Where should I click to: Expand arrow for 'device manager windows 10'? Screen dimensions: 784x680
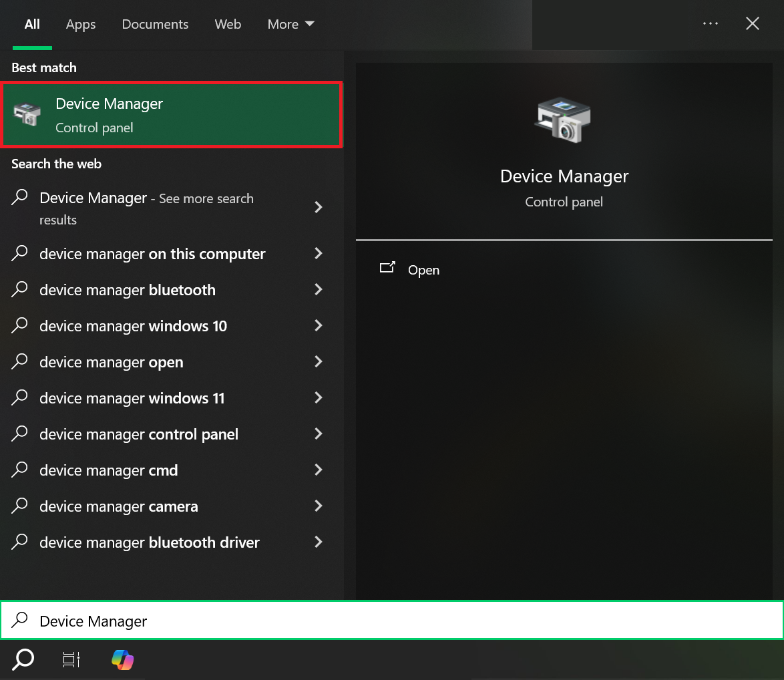click(x=319, y=326)
